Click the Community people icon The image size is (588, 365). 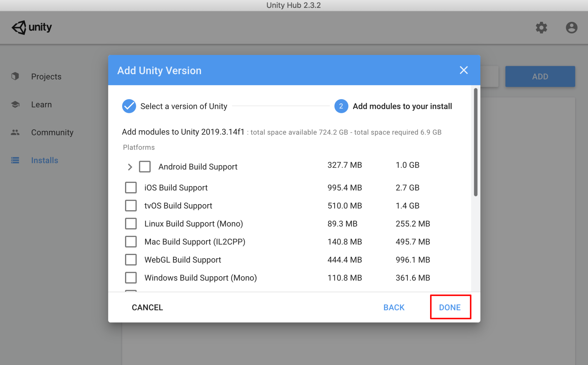pyautogui.click(x=15, y=132)
